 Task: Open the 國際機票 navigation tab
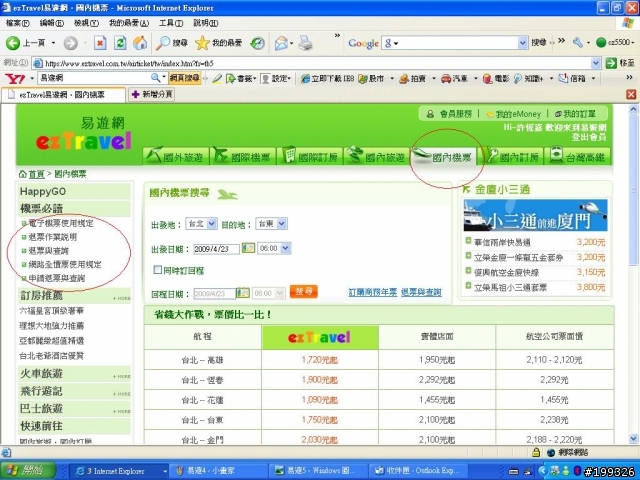(242, 156)
